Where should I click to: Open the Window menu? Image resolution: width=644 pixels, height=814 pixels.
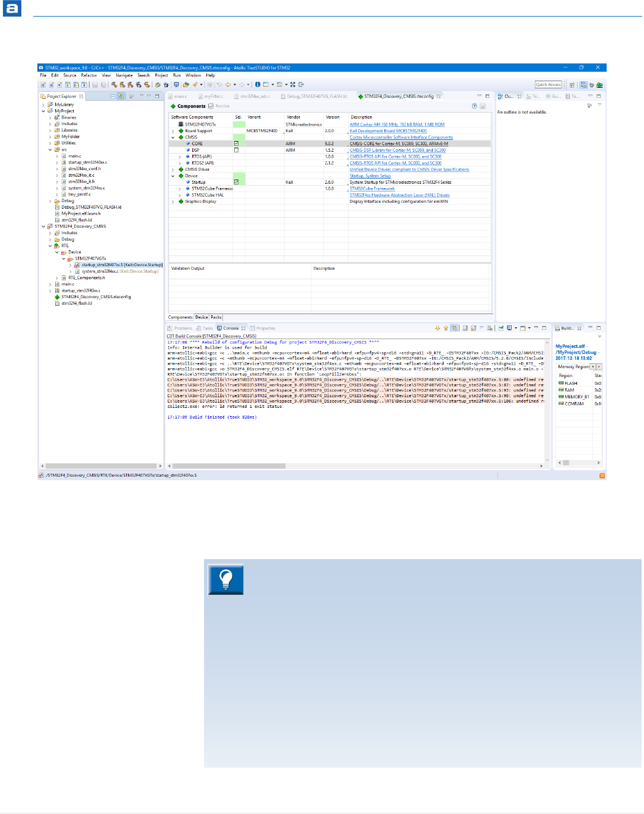click(193, 75)
